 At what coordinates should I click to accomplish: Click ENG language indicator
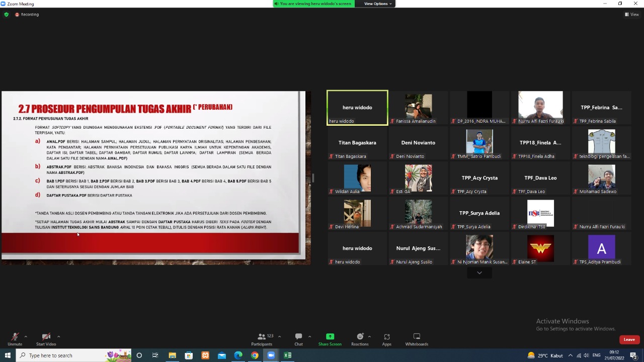coord(596,355)
